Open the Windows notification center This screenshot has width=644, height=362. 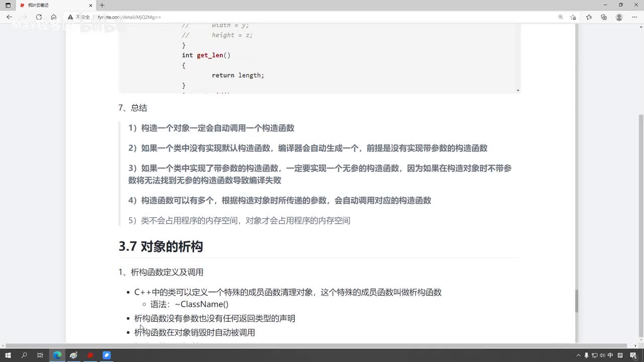pyautogui.click(x=633, y=355)
